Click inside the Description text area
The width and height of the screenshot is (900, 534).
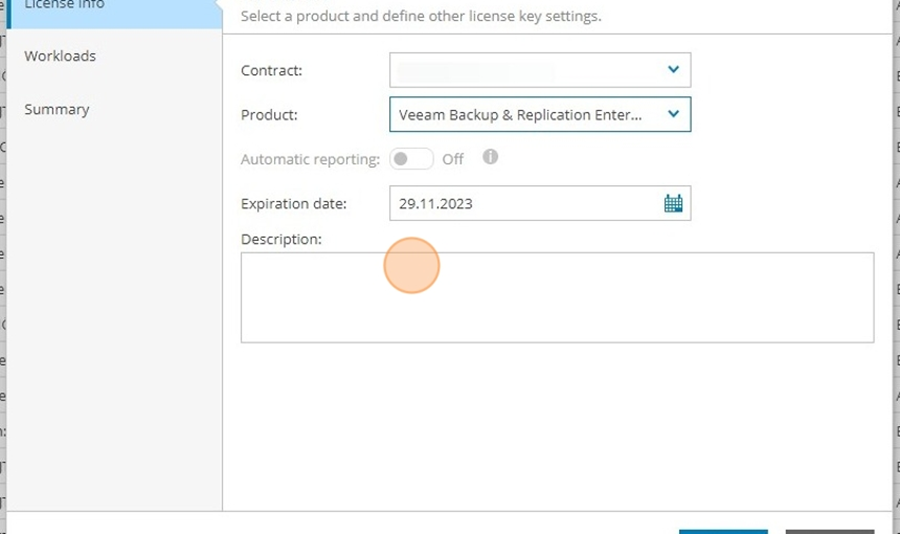tap(557, 297)
